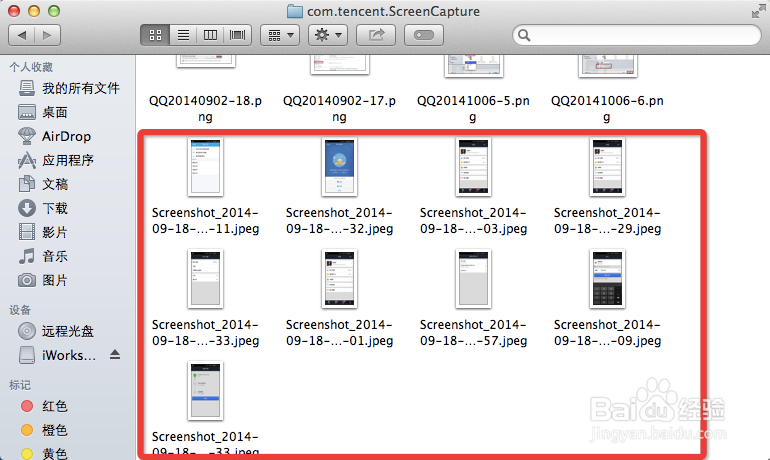Screen dimensions: 770x460
Task: Open 桌面 in the sidebar
Action: coord(43,112)
